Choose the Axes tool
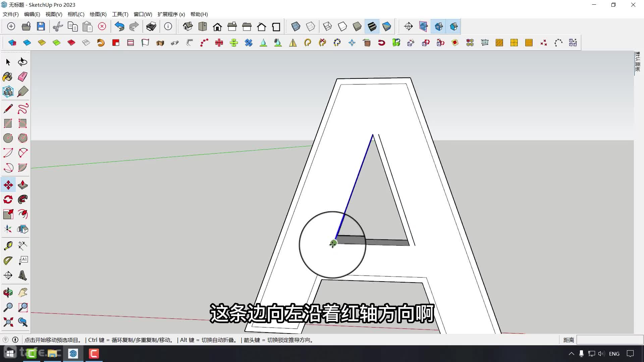 click(8, 229)
